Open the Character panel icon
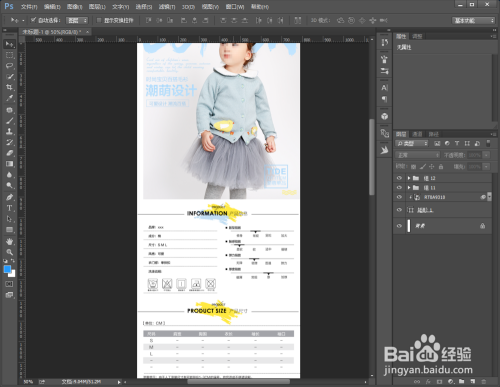This screenshot has height=387, width=500. [384, 88]
